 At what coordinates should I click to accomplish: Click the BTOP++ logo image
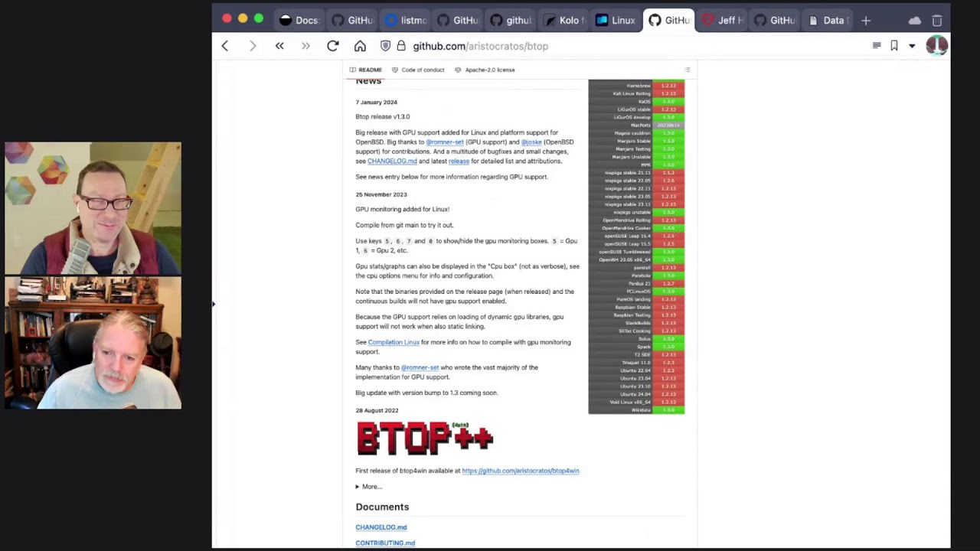click(425, 439)
